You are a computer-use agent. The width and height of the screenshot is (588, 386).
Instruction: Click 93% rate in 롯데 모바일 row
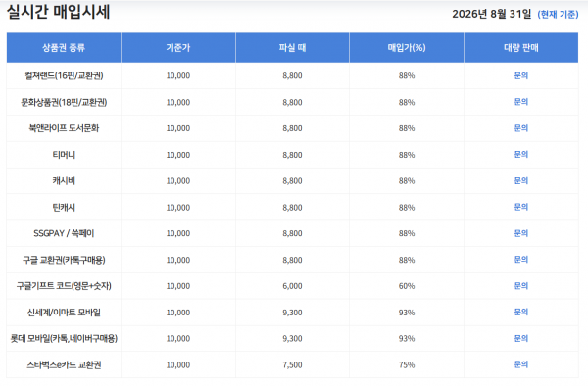tap(407, 338)
